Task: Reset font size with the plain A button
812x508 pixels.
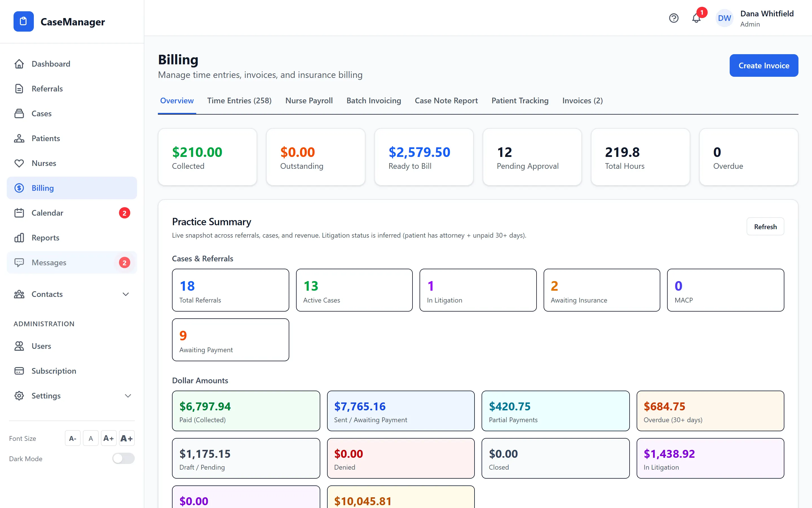Action: 91,439
